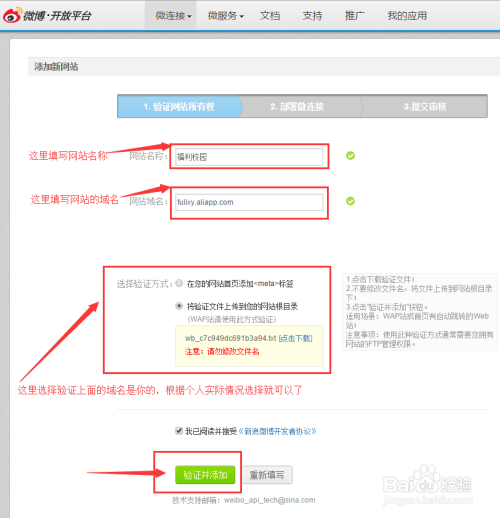Viewport: 500px width, 518px height.
Task: Select step 3 提交审核
Action: coord(425,106)
